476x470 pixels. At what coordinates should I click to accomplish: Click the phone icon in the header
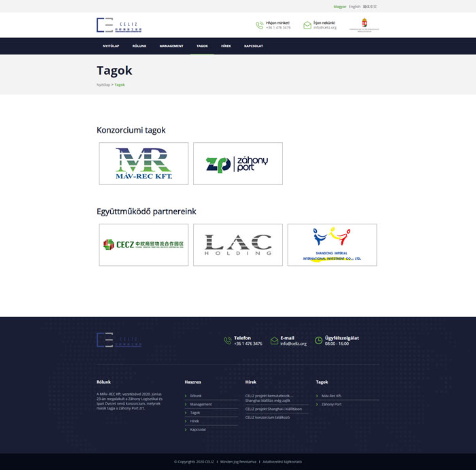(260, 25)
